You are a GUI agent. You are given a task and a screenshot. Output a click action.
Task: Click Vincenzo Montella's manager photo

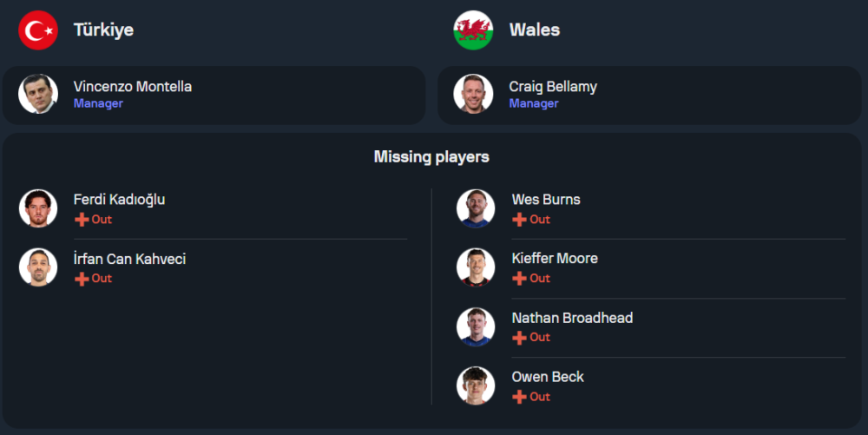(38, 94)
